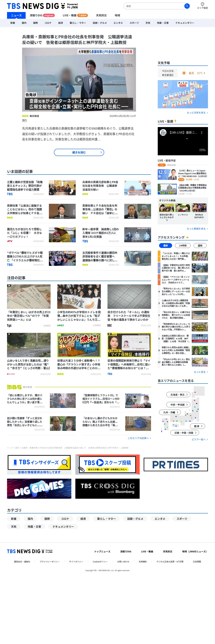Open the weather forecast map of Japan
The height and width of the screenshot is (644, 215).
tap(183, 94)
